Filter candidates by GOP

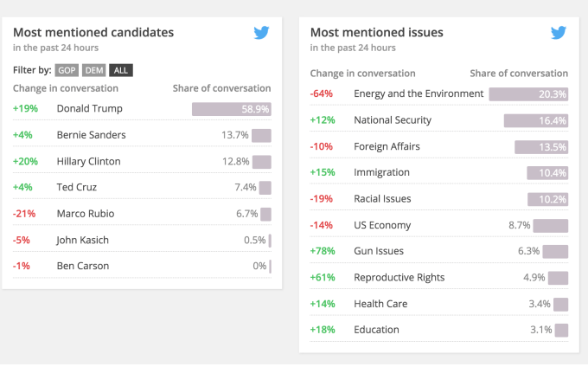click(x=67, y=70)
